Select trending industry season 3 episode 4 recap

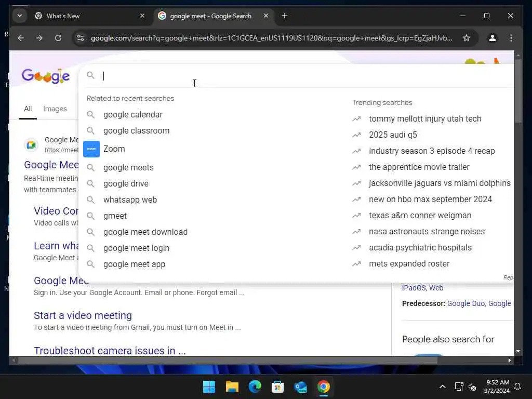432,151
